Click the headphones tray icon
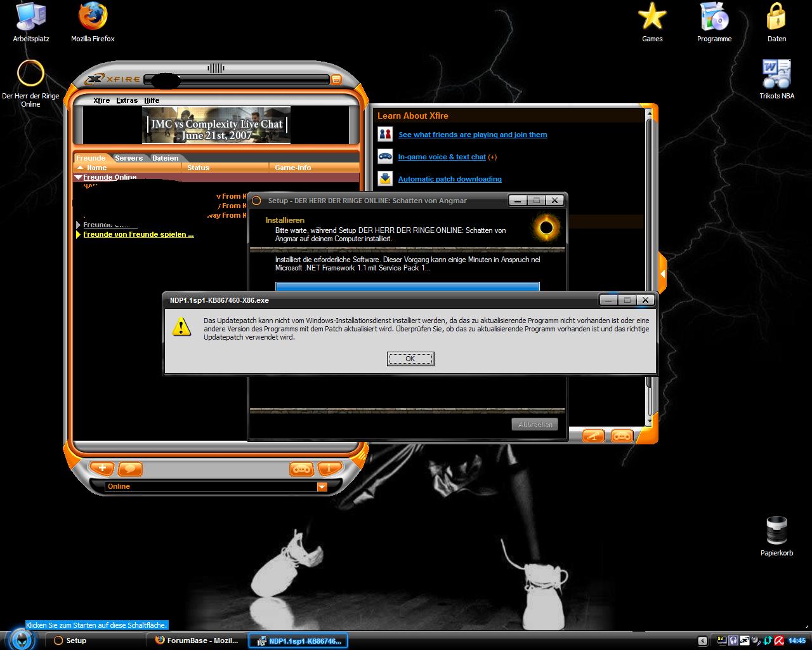The width and height of the screenshot is (812, 650). tap(733, 640)
